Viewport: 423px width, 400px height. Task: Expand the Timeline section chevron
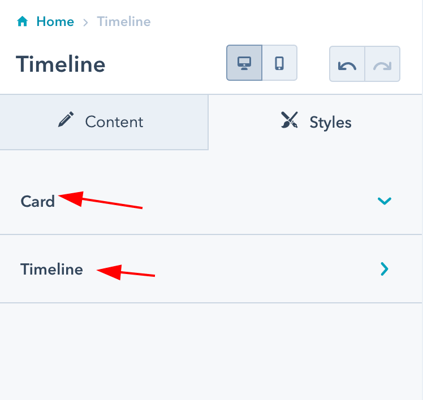click(384, 269)
